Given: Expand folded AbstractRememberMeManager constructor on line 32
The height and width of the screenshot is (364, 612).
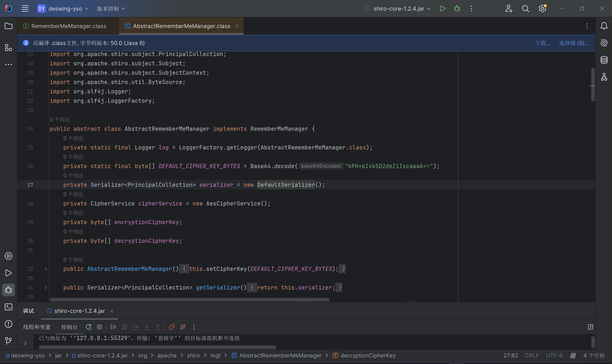Looking at the screenshot, I should [x=46, y=269].
